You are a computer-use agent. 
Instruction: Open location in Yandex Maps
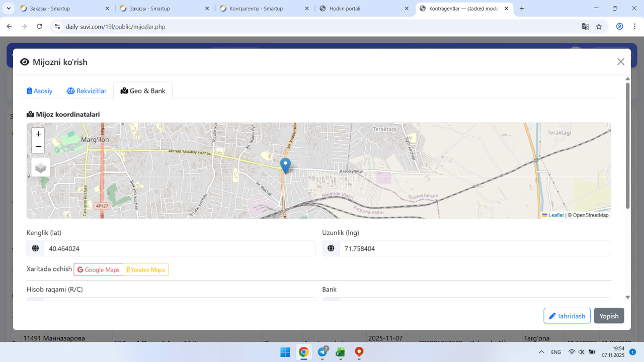coord(145,269)
